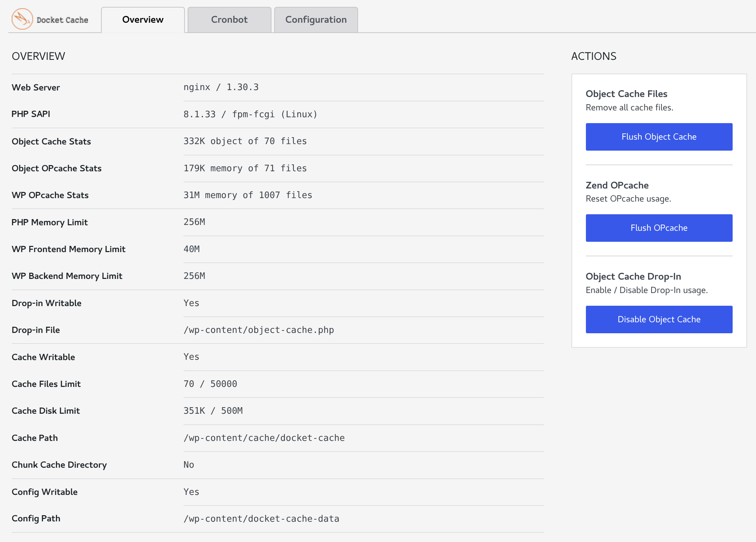Click the '40M' frontend memory value
The height and width of the screenshot is (542, 756).
pyautogui.click(x=191, y=249)
